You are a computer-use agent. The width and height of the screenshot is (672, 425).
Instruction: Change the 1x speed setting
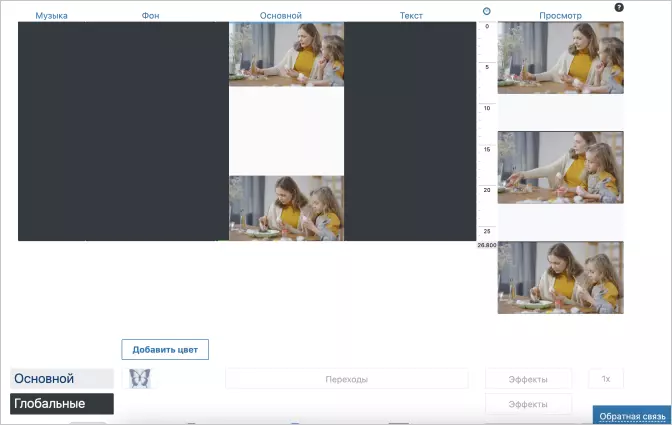(606, 379)
